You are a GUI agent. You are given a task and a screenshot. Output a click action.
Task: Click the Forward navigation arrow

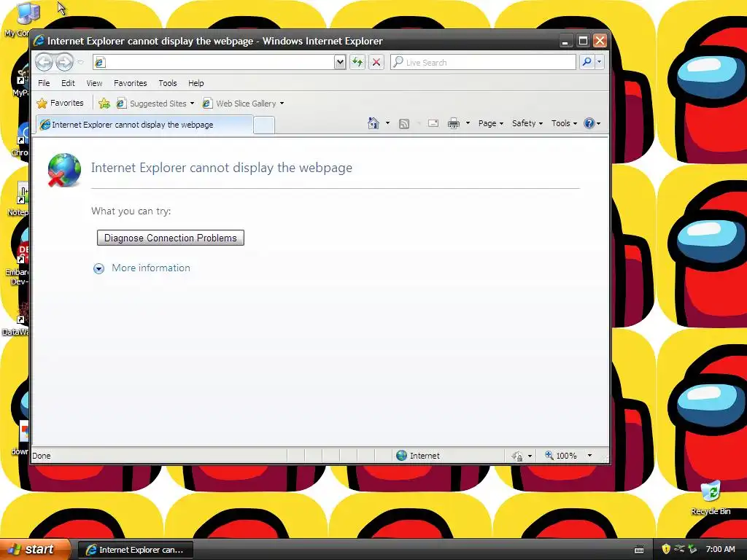(64, 62)
